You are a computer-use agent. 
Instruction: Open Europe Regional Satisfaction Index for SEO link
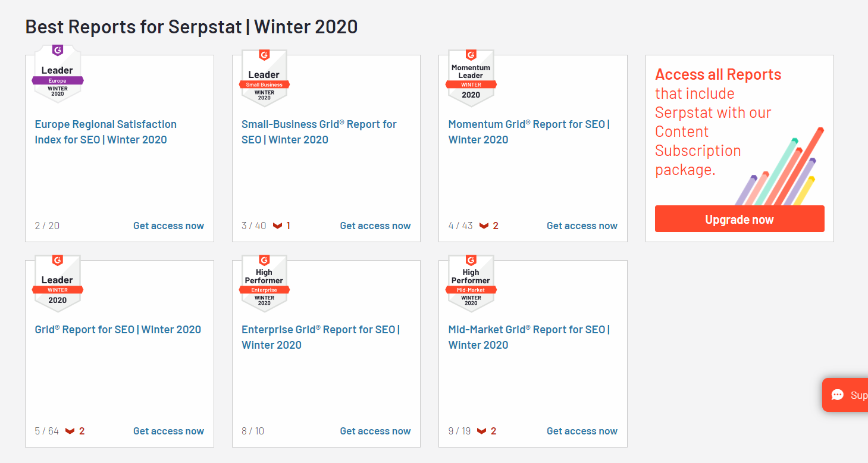[106, 132]
